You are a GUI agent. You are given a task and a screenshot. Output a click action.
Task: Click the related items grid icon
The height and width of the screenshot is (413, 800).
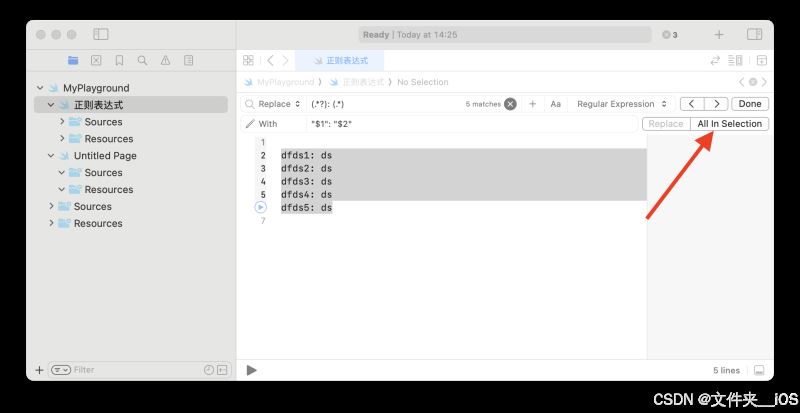pyautogui.click(x=249, y=61)
